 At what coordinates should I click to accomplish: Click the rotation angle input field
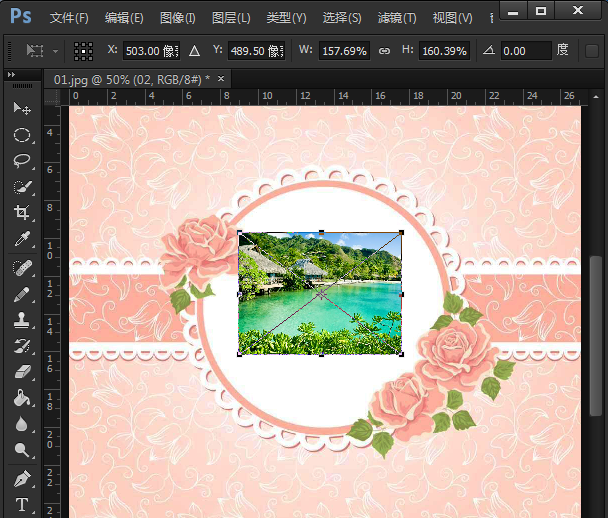(x=525, y=50)
